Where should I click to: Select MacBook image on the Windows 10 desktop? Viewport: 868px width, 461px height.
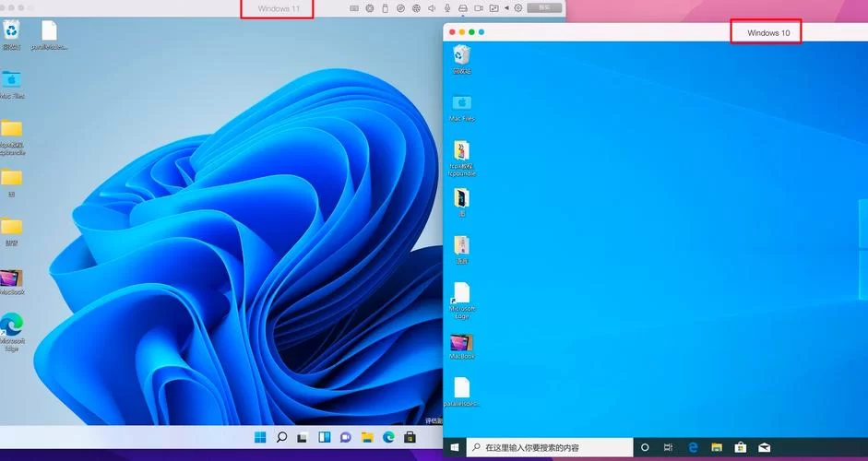click(x=462, y=347)
